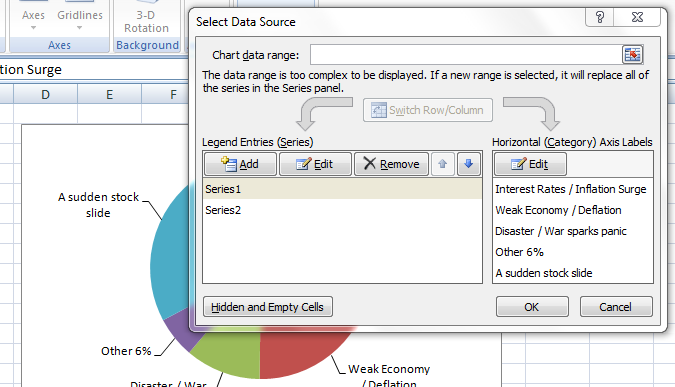Expand the Gridlines dropdown in the ribbon

tap(80, 19)
